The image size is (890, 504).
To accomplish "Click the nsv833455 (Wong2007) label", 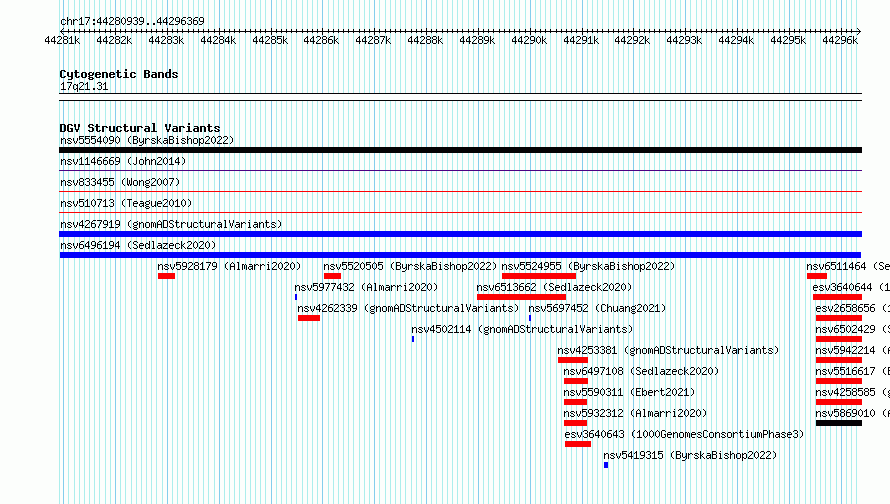I will pos(120,182).
